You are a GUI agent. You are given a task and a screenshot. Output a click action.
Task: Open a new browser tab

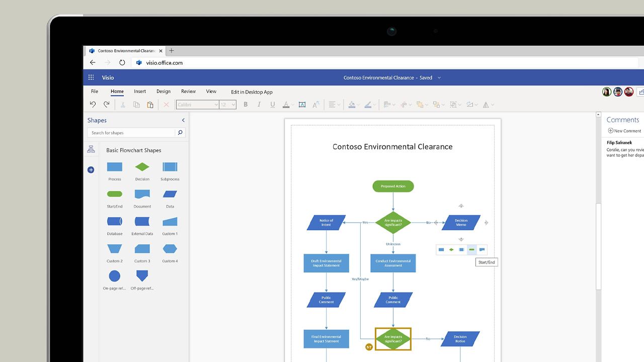point(172,51)
